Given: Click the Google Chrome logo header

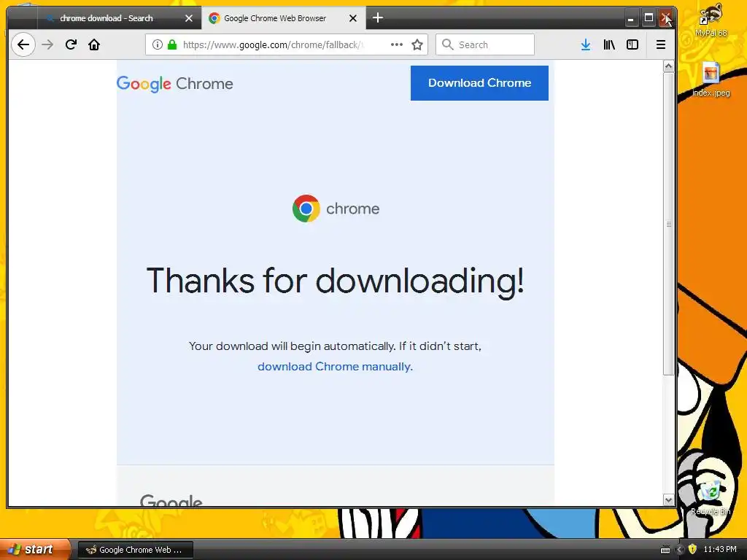Looking at the screenshot, I should (x=175, y=84).
